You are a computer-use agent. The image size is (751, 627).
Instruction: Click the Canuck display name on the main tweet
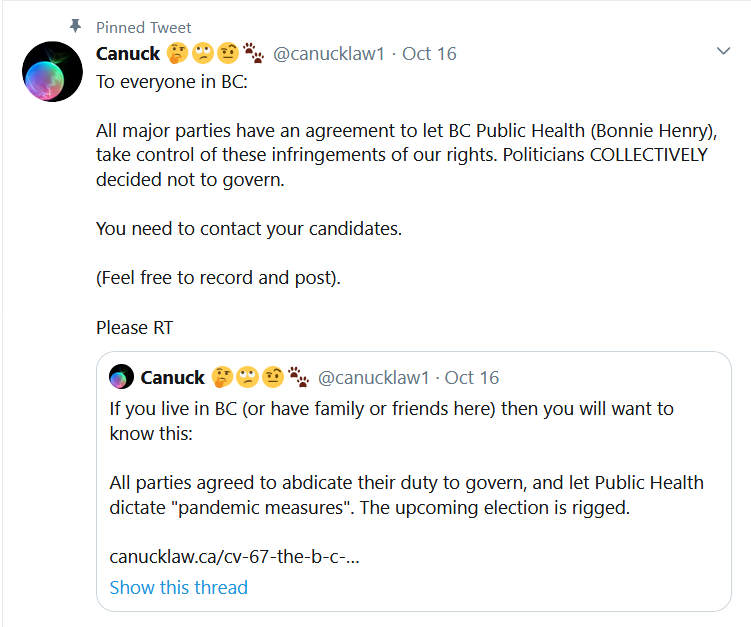point(128,53)
